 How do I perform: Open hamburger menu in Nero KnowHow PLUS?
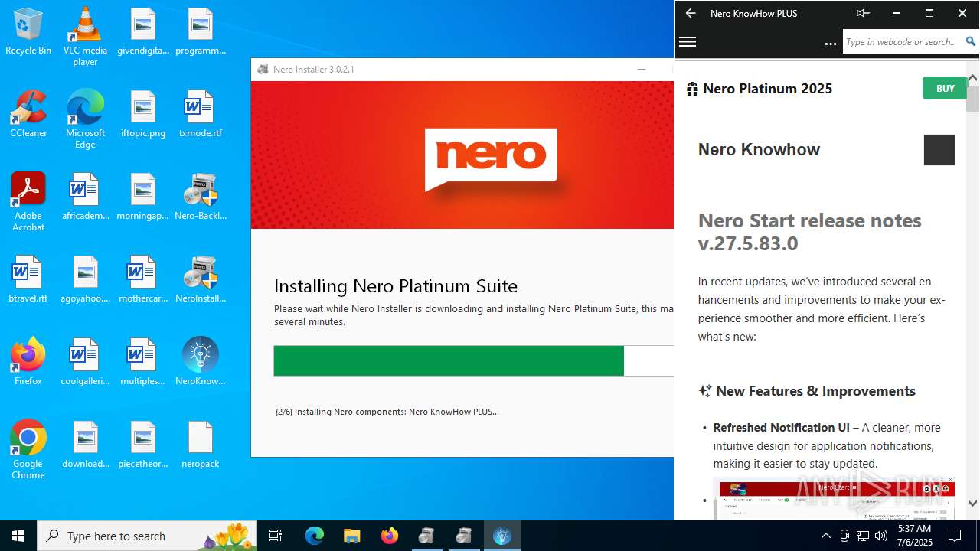pos(688,42)
